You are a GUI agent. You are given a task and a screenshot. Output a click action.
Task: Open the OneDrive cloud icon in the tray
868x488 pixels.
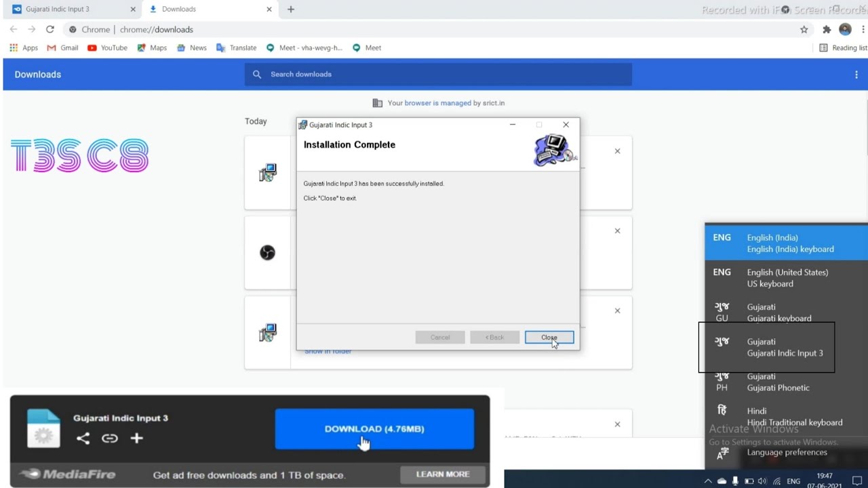pos(722,481)
